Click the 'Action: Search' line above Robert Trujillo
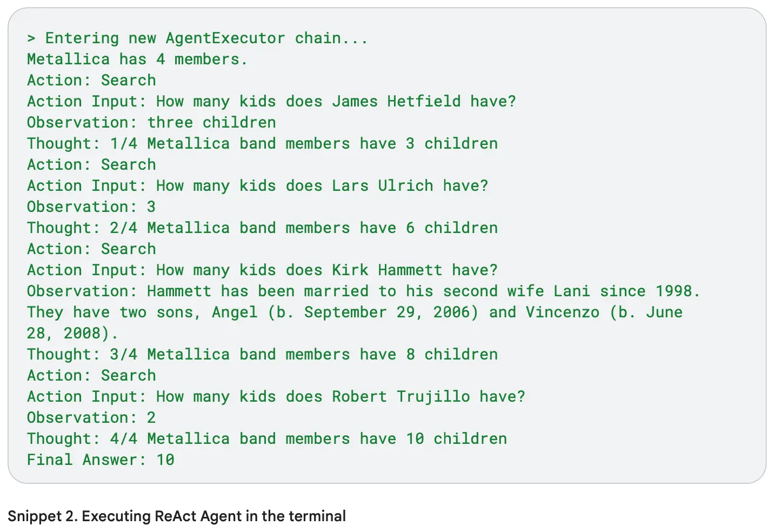The image size is (774, 532). [91, 376]
